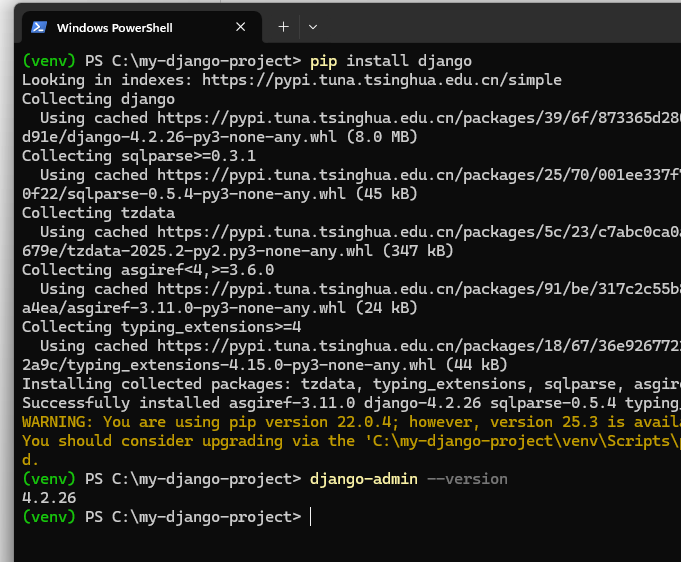
Task: Close the Windows PowerShell tab
Action: coord(241,27)
